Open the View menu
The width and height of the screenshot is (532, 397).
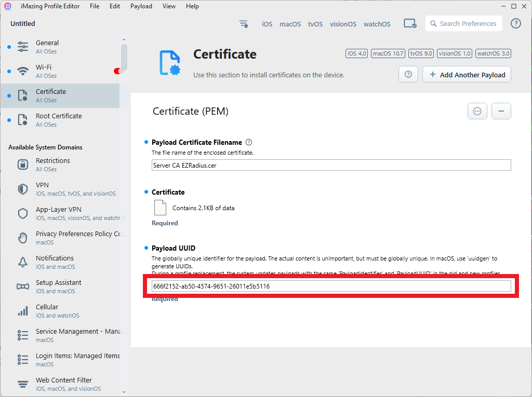point(169,6)
